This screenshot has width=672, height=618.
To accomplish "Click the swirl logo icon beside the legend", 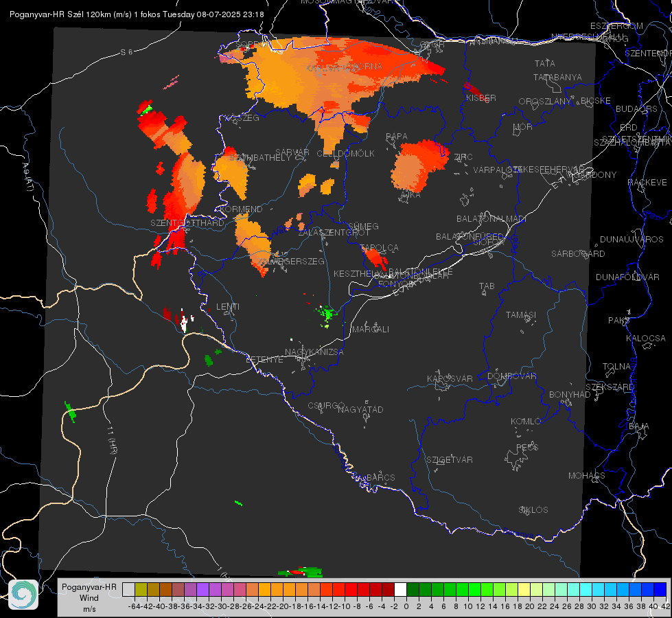I will tap(23, 595).
